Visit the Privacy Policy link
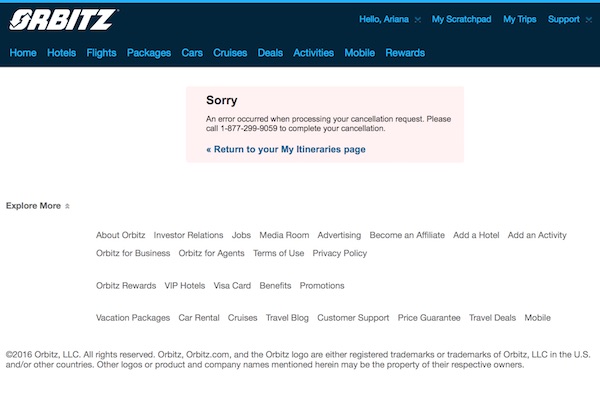 pyautogui.click(x=340, y=253)
